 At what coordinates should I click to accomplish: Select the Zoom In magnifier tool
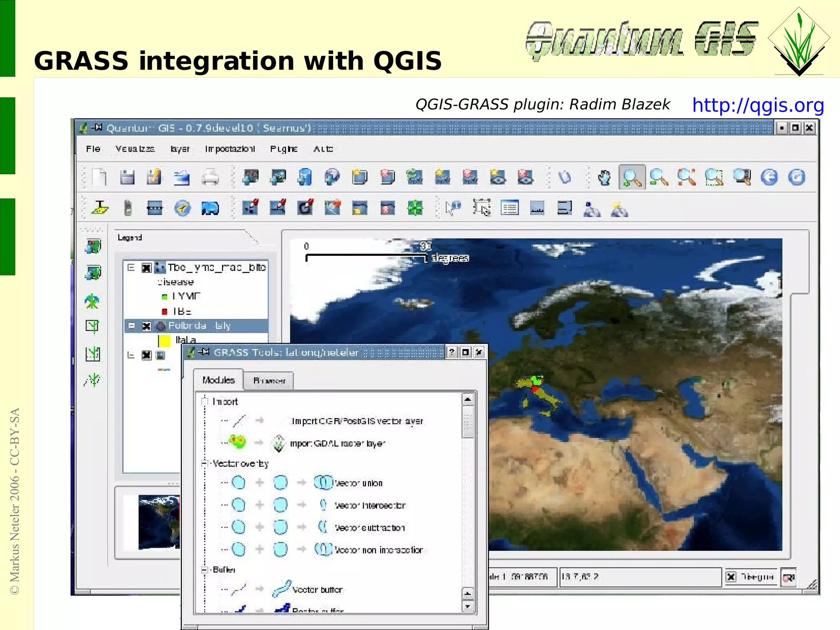[632, 177]
